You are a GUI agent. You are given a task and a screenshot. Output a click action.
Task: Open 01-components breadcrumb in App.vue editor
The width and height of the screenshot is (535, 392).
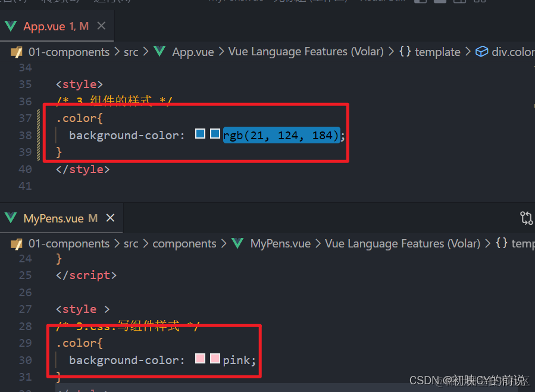coord(69,52)
